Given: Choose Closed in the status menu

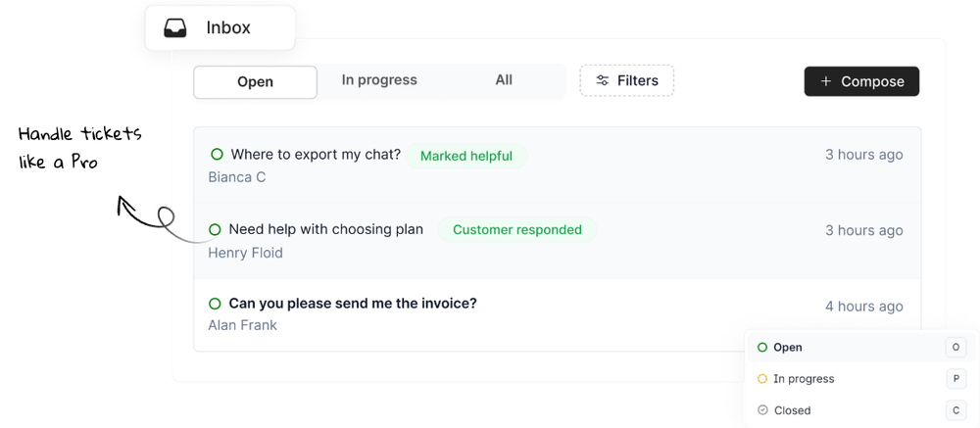Looking at the screenshot, I should pos(792,410).
